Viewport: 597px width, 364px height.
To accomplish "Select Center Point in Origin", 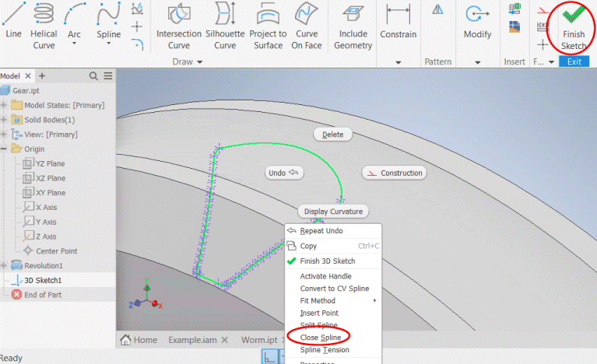I will click(50, 251).
